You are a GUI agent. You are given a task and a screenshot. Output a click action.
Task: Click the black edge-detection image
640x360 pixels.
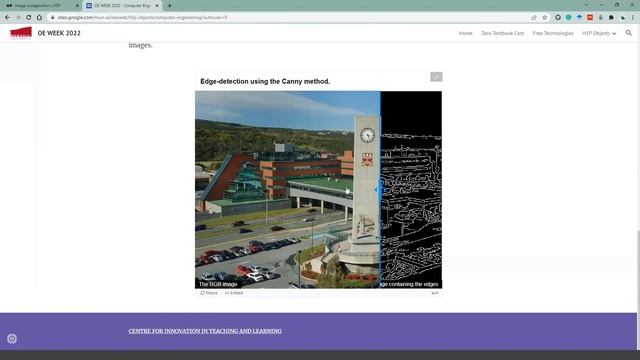click(411, 189)
